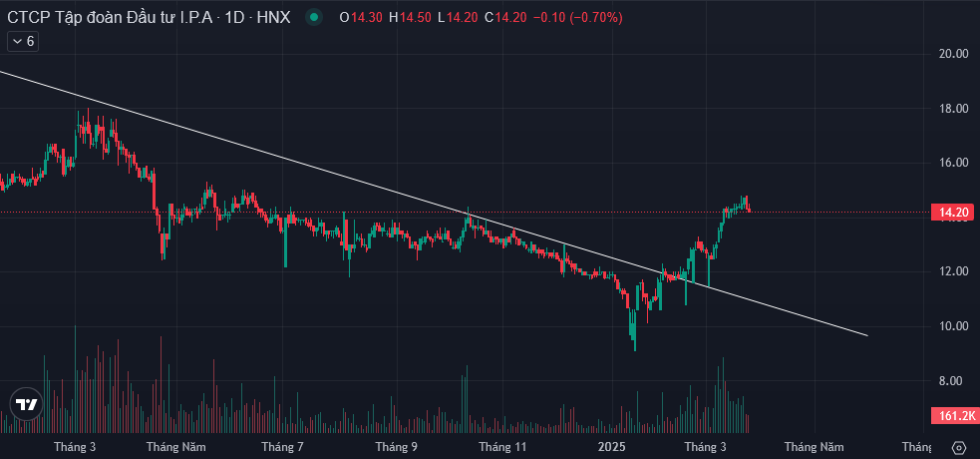Expand the collapsed indicators legend showing 6
The image size is (980, 459).
point(23,42)
